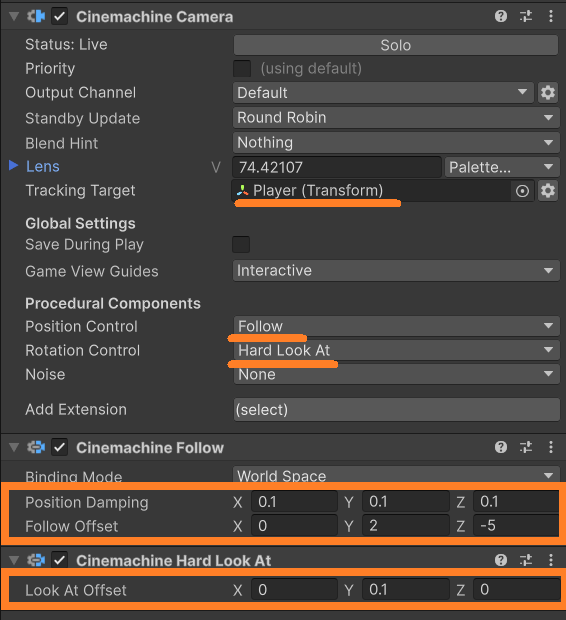Click the Cinemachine Hard Look At header title
This screenshot has height=620, width=566.
174,561
